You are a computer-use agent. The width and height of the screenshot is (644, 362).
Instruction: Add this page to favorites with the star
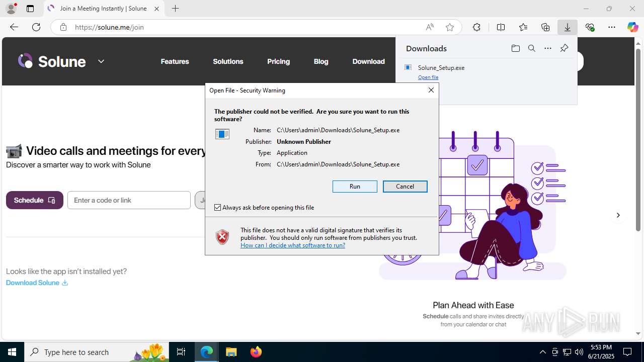tap(450, 27)
